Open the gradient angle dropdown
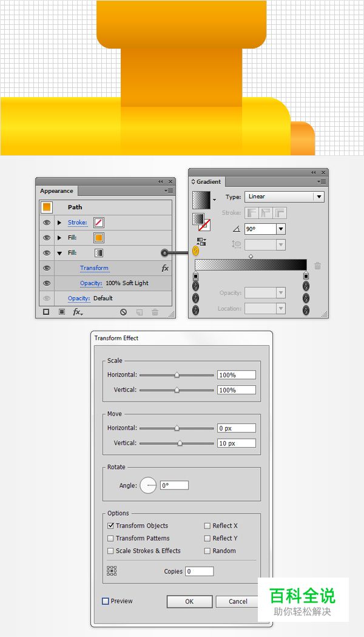Image resolution: width=364 pixels, height=637 pixels. click(280, 229)
